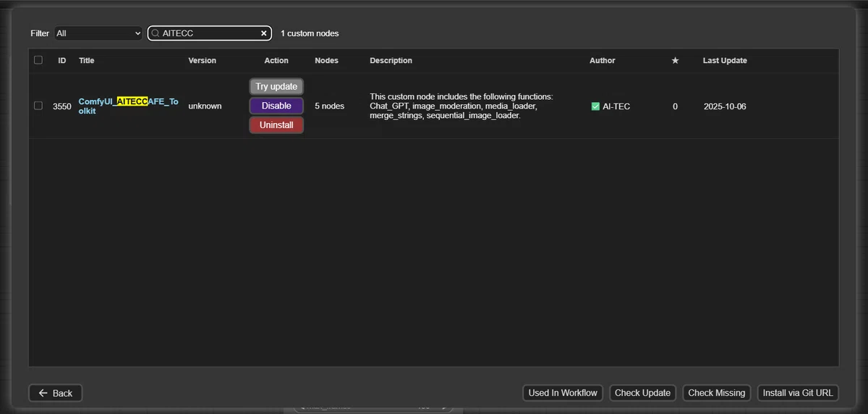Sort by the Title column header
This screenshot has width=868, height=414.
(87, 61)
